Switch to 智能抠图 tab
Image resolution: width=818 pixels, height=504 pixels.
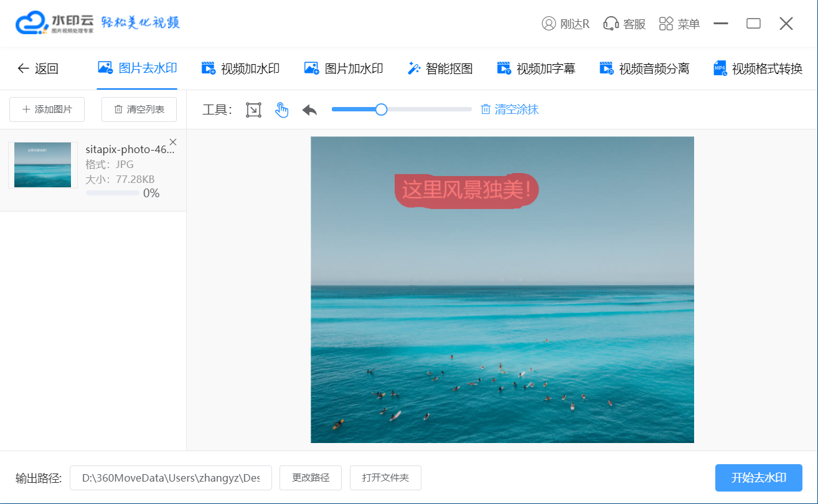440,68
